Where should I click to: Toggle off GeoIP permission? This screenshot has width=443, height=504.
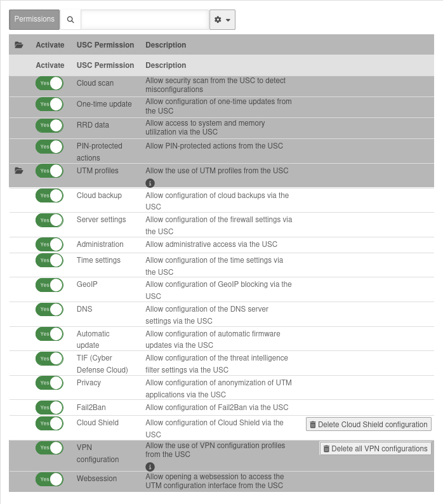50,285
